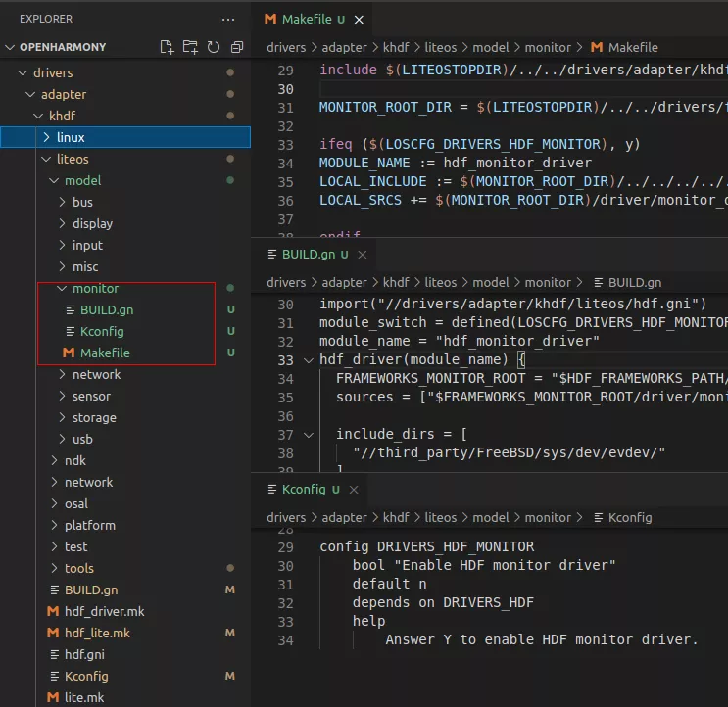This screenshot has height=707, width=728.
Task: Fold include_dirs block at line 37
Action: (309, 435)
